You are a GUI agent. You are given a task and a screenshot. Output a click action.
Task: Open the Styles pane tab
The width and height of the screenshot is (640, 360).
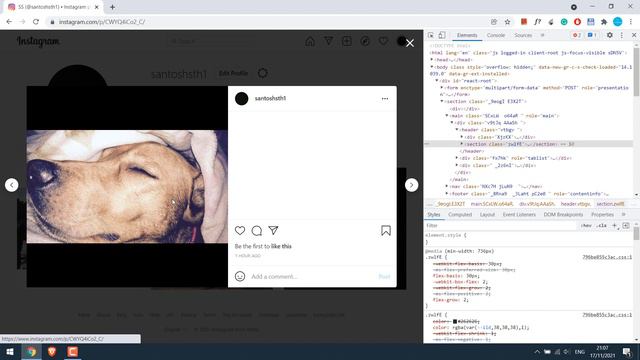pyautogui.click(x=433, y=215)
